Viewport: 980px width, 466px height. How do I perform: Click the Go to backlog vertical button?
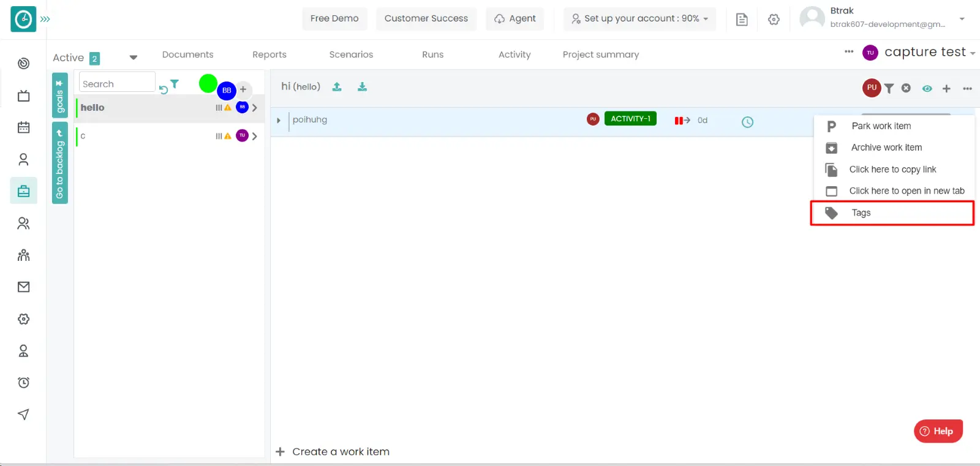(59, 163)
